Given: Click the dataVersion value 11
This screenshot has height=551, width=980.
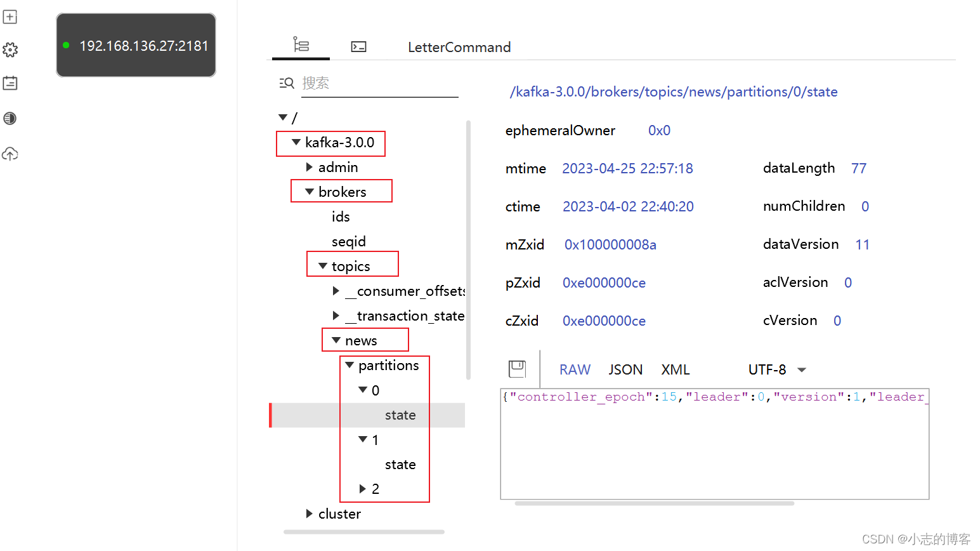Looking at the screenshot, I should (x=863, y=245).
